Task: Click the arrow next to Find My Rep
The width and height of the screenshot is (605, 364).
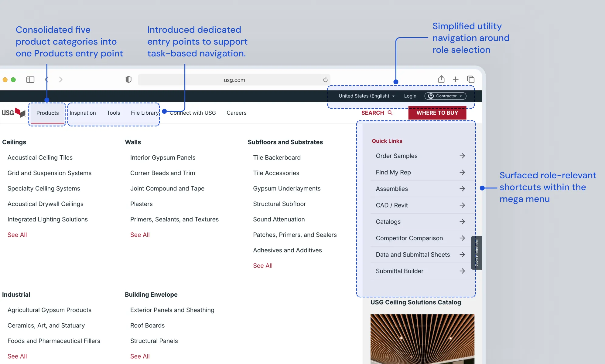Action: tap(462, 172)
